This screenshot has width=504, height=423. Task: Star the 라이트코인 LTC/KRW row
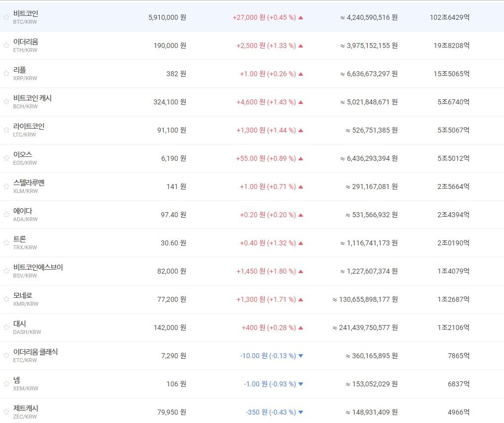(x=6, y=130)
